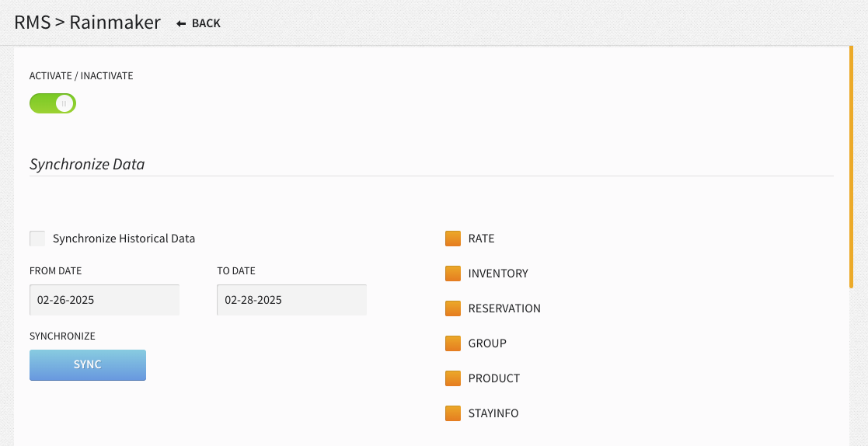Click the back arrow icon
The image size is (868, 446).
pos(181,23)
